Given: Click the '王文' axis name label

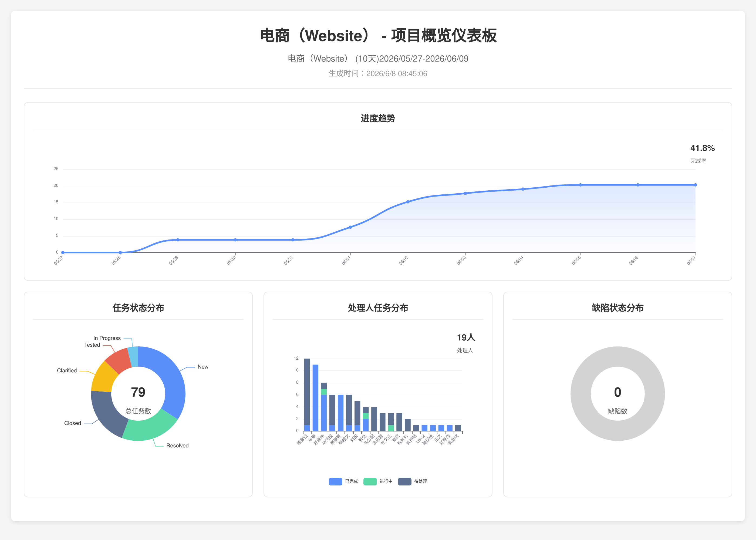Looking at the screenshot, I should pyautogui.click(x=437, y=438).
